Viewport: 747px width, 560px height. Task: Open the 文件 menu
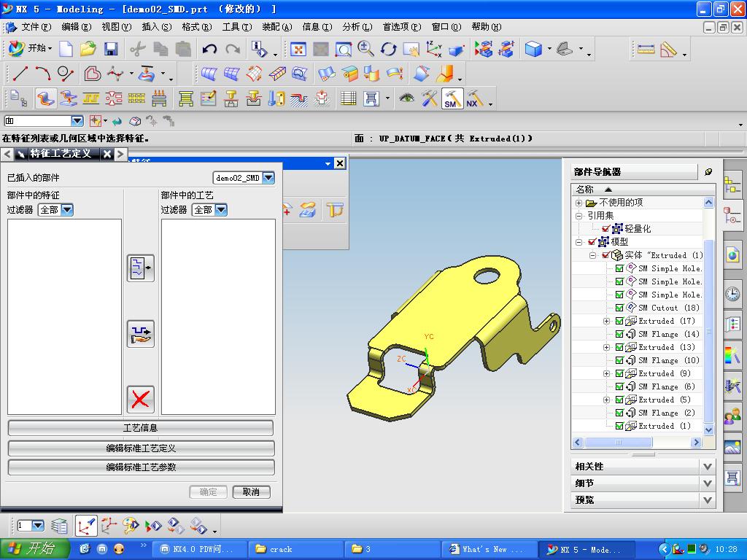click(36, 27)
